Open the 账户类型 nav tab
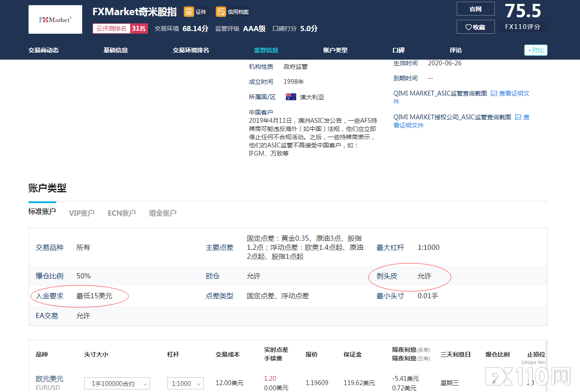The image size is (580, 392). (x=335, y=50)
